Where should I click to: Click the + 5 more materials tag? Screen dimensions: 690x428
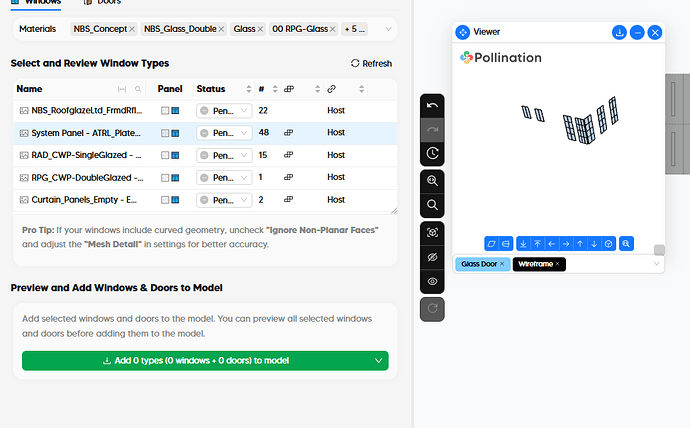pos(355,29)
